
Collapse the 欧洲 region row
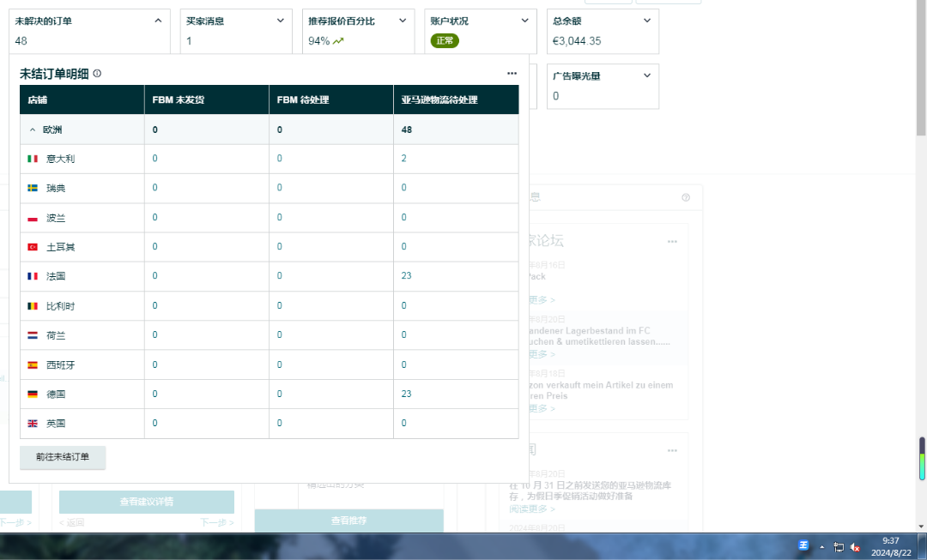33,130
